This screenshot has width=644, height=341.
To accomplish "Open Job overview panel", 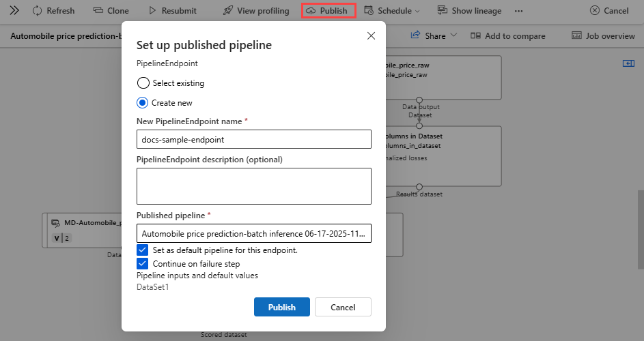I will click(x=576, y=35).
